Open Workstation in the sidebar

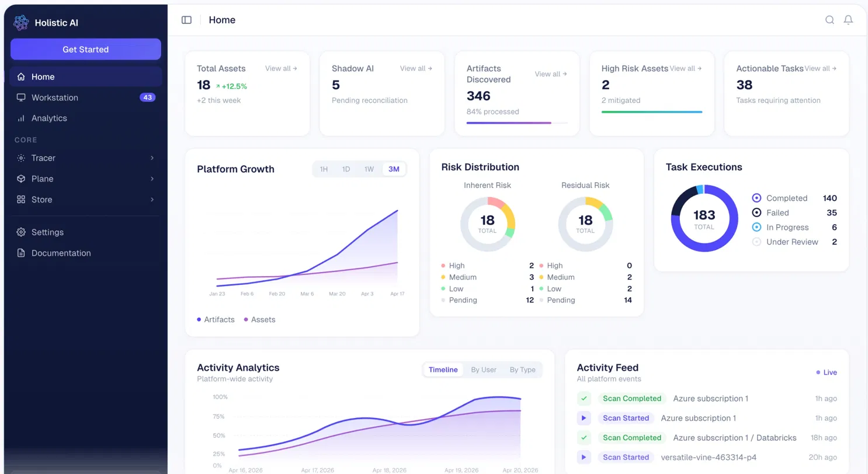(86, 97)
